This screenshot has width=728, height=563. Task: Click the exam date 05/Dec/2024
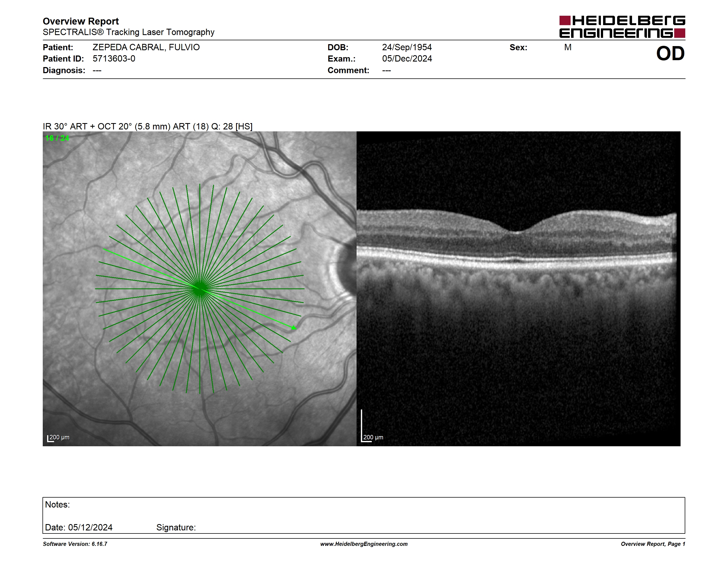click(407, 59)
